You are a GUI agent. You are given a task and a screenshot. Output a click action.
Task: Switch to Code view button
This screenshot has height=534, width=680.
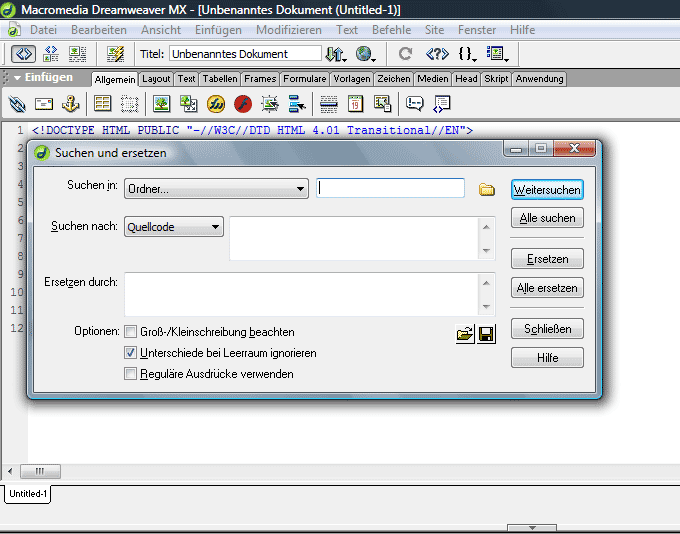pyautogui.click(x=23, y=54)
